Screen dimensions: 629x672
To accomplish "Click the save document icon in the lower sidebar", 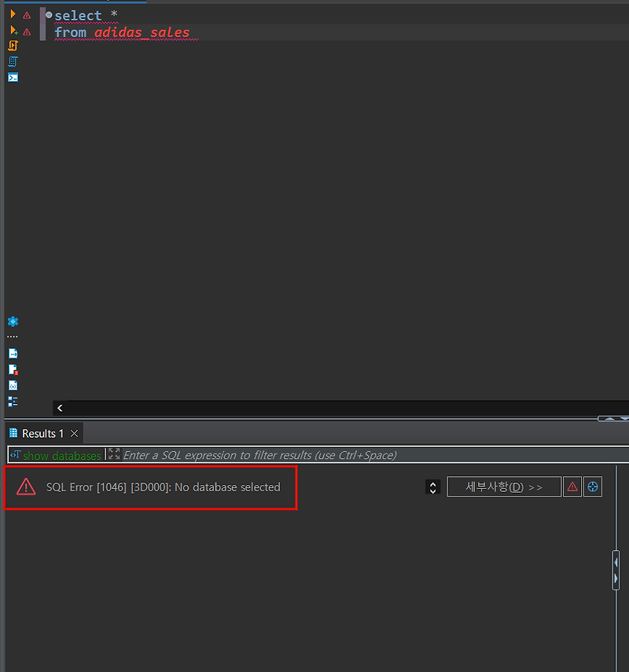I will point(13,353).
